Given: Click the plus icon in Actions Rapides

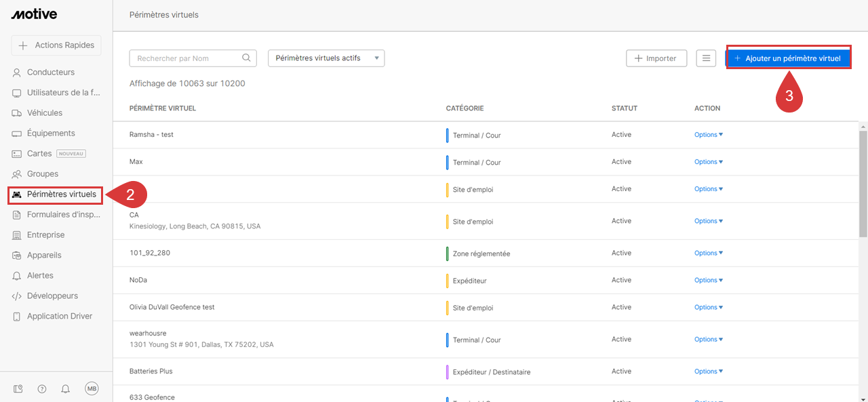Looking at the screenshot, I should pyautogui.click(x=23, y=45).
